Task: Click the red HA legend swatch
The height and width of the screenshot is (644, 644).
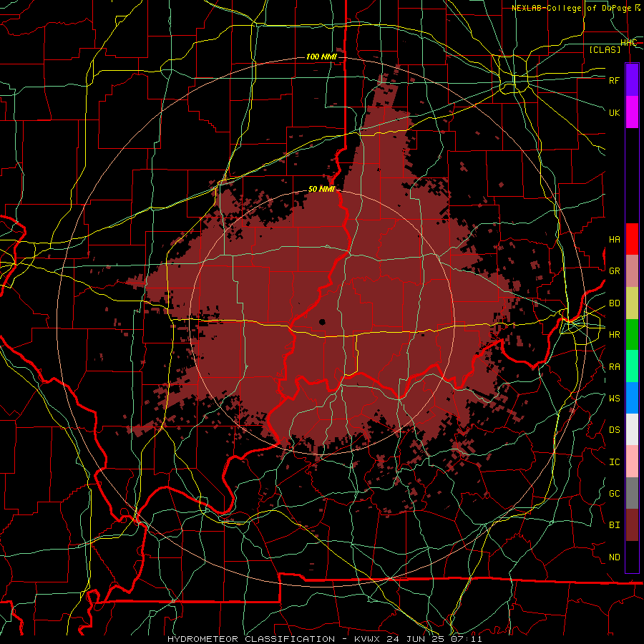Action: point(632,239)
